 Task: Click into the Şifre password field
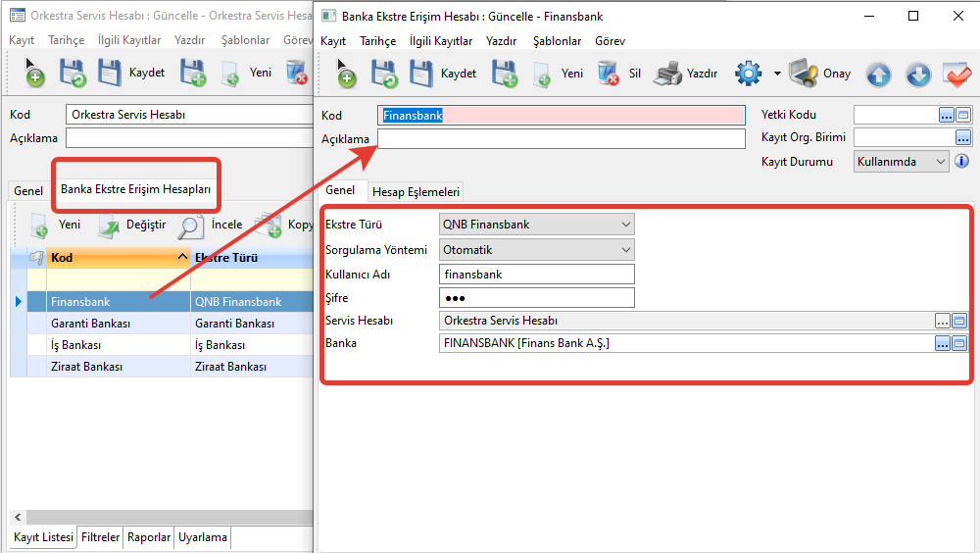(536, 298)
